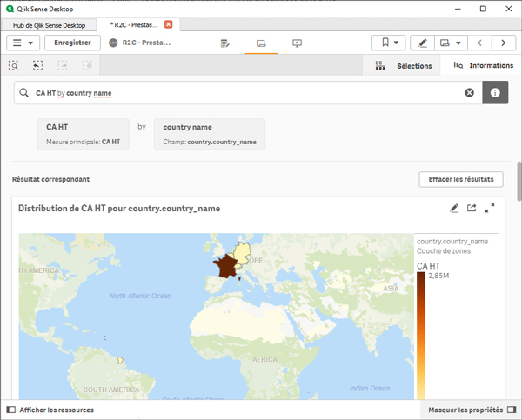522x420 pixels.
Task: Toggle Masquer les propriétés panel
Action: (x=472, y=410)
